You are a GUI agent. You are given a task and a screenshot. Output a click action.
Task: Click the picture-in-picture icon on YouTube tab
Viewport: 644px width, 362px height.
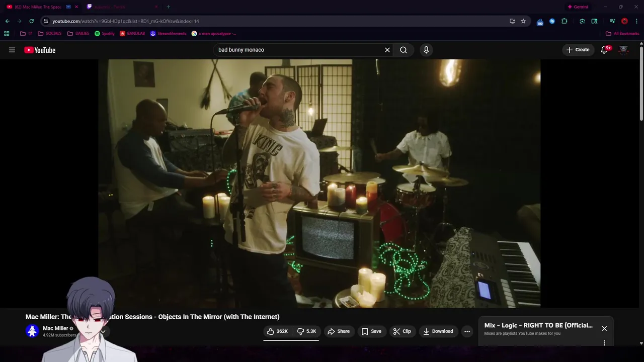tap(68, 7)
